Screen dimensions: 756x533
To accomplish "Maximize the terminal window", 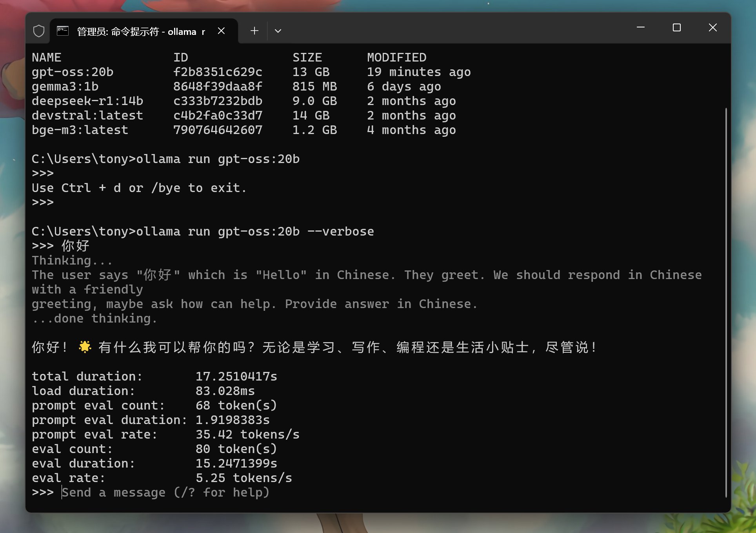I will (676, 27).
